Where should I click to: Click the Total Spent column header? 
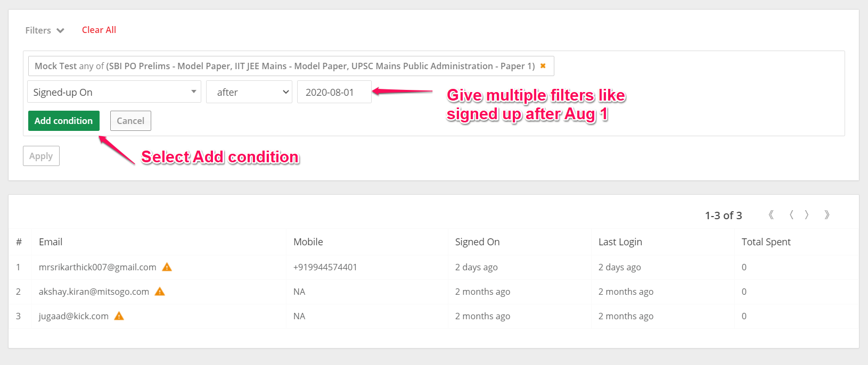766,242
